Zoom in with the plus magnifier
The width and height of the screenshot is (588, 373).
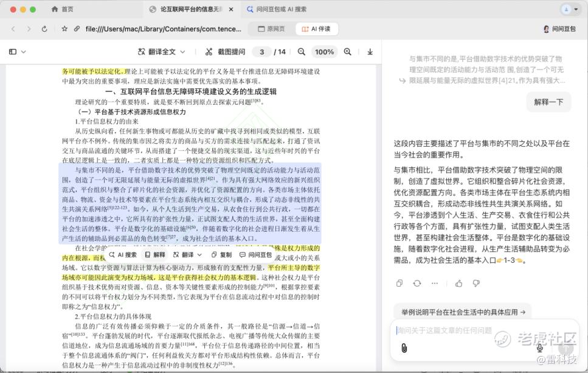[x=348, y=52]
